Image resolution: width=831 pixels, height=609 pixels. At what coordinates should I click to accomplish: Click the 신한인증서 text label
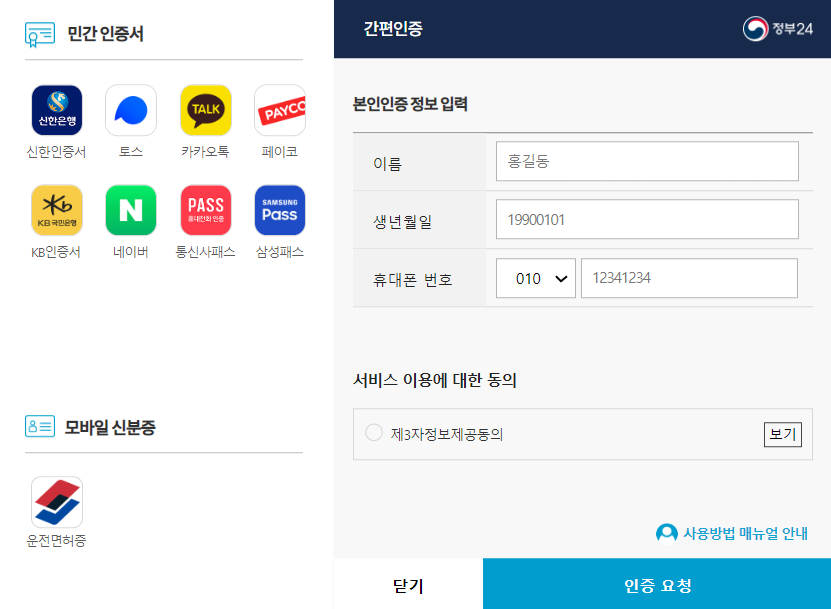click(x=57, y=152)
